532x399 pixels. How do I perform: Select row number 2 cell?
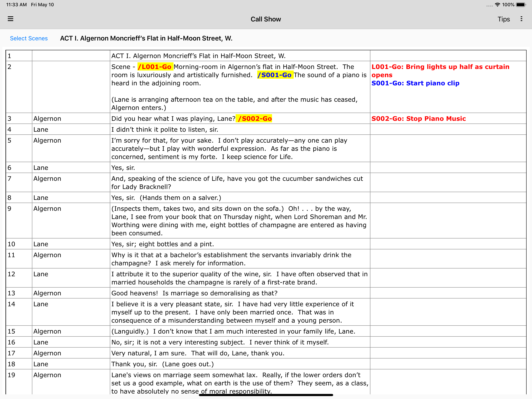19,87
